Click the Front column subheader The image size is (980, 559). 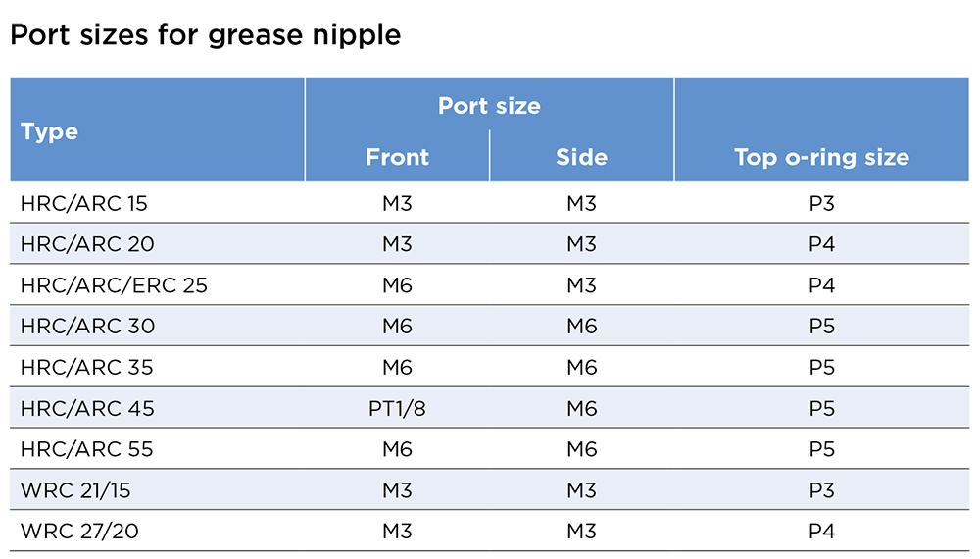click(397, 157)
